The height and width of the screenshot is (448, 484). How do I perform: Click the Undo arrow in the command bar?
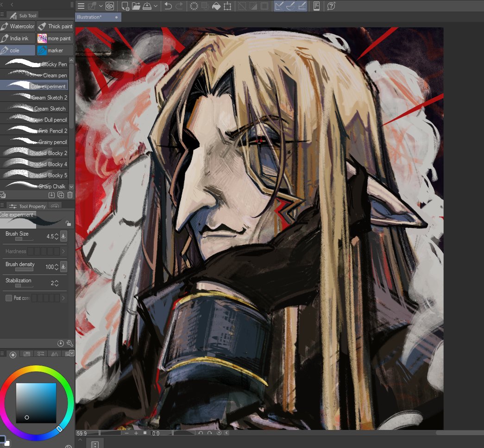click(x=168, y=6)
